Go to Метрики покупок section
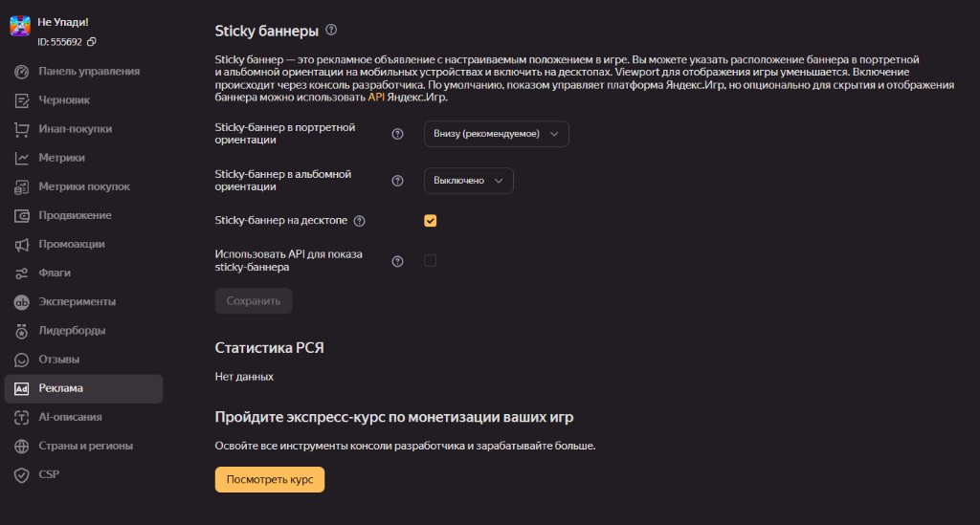The image size is (980, 525). click(84, 186)
